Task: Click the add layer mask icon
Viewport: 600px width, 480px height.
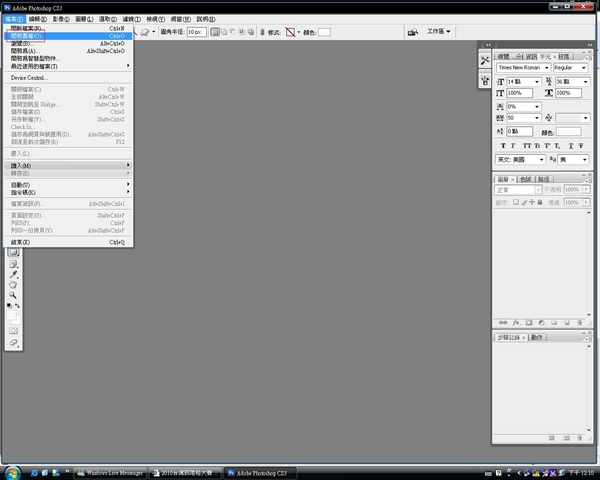Action: point(529,323)
